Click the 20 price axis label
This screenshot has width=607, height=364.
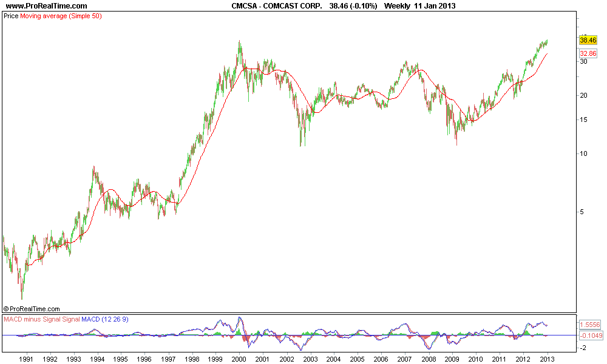point(583,95)
